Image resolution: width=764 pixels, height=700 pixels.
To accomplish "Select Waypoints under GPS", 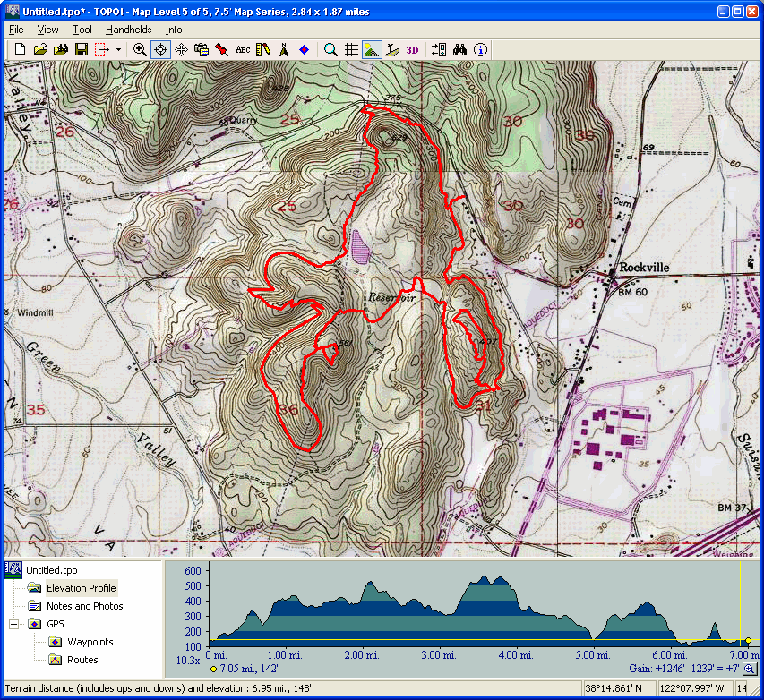I will point(90,642).
